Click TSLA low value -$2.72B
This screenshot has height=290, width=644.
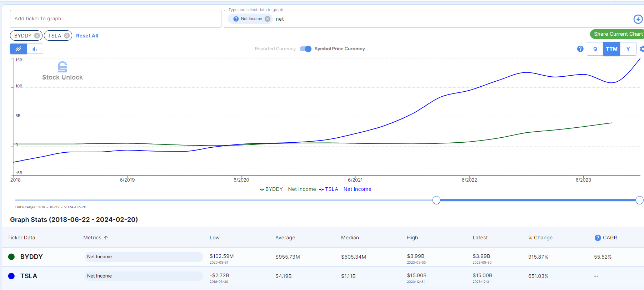(x=219, y=275)
